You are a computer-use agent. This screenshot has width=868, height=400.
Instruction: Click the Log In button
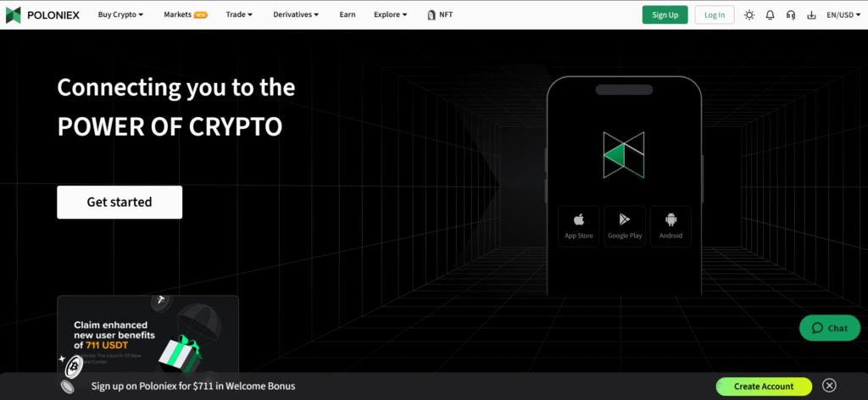pyautogui.click(x=714, y=15)
